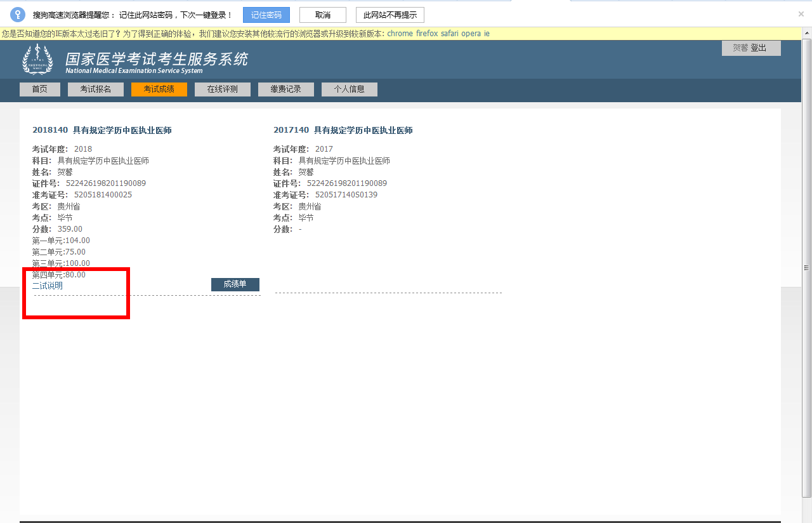Switch to the 在线评测 tab
The height and width of the screenshot is (523, 812).
(x=223, y=89)
